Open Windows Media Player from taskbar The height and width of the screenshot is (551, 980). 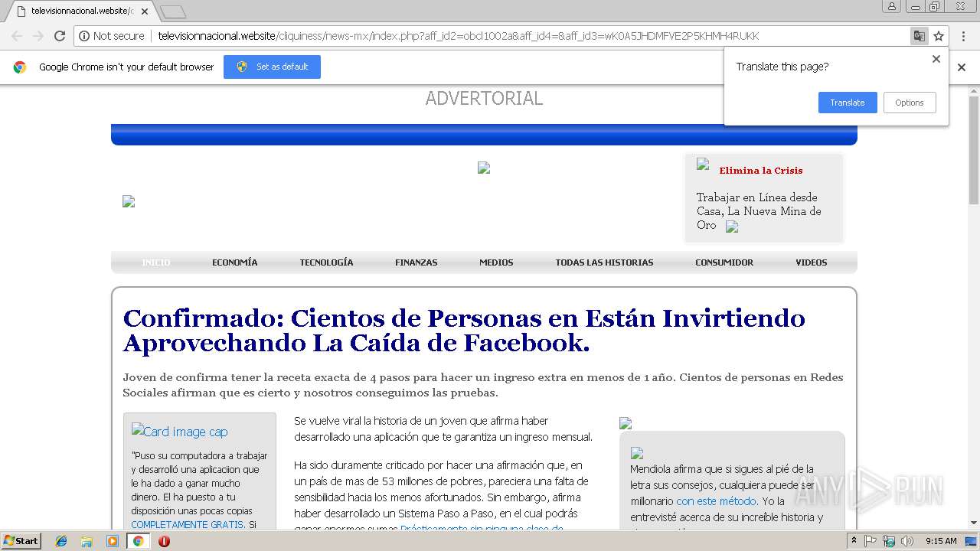[x=113, y=541]
